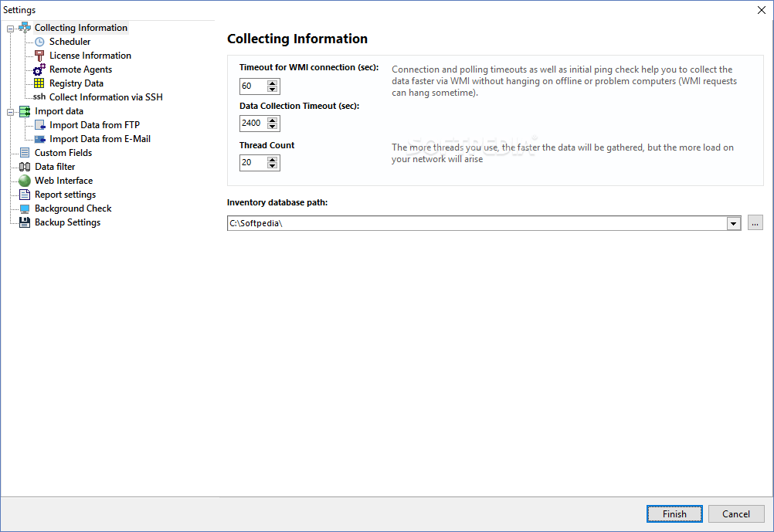Click the Web Interface green globe icon
774x532 pixels.
(25, 181)
